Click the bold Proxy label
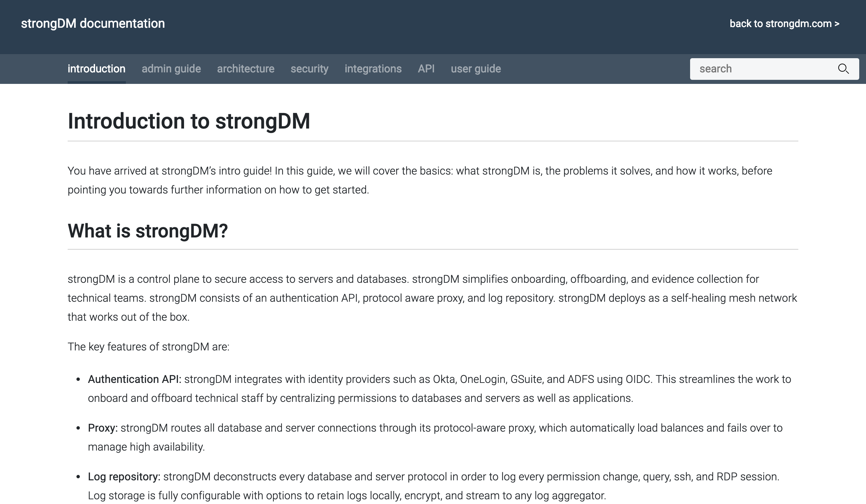Screen dimensions: 866x504 pos(103,428)
